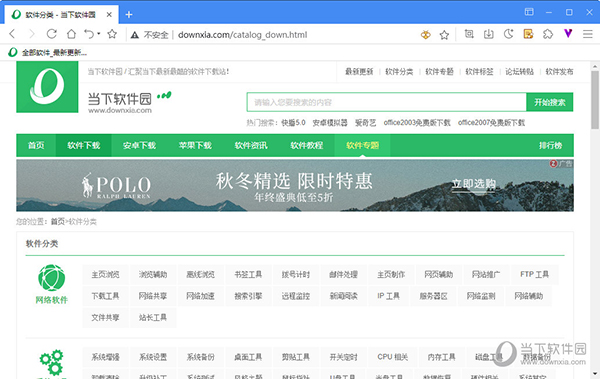Click hot search office2003免费版下载
This screenshot has height=379, width=600.
tap(417, 123)
